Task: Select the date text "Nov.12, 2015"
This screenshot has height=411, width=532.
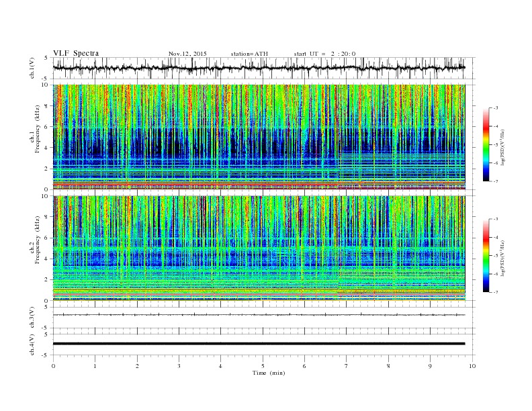Action: coord(187,54)
